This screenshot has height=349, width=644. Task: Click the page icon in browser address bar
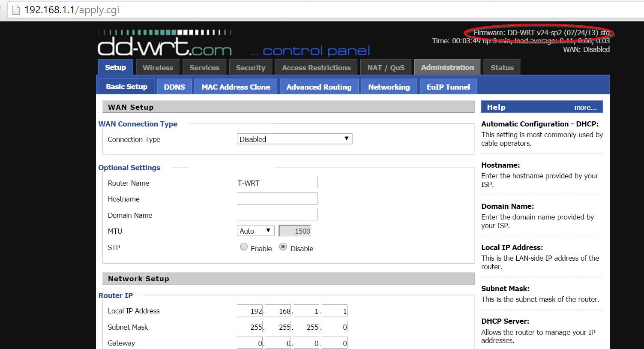[16, 9]
